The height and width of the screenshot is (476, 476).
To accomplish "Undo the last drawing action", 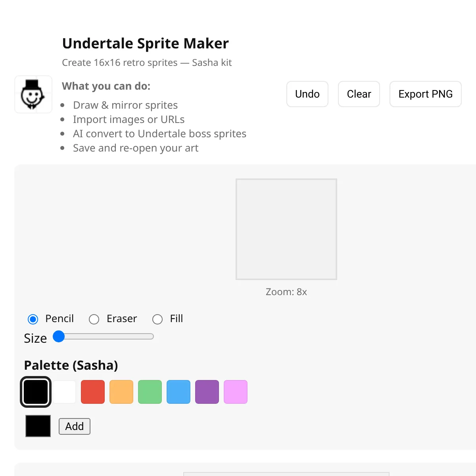I will 307,94.
